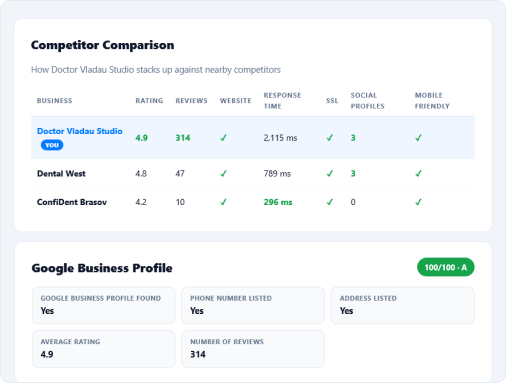
Task: Click the ConfiDent Brasov 4.2 rating
Action: coord(141,202)
